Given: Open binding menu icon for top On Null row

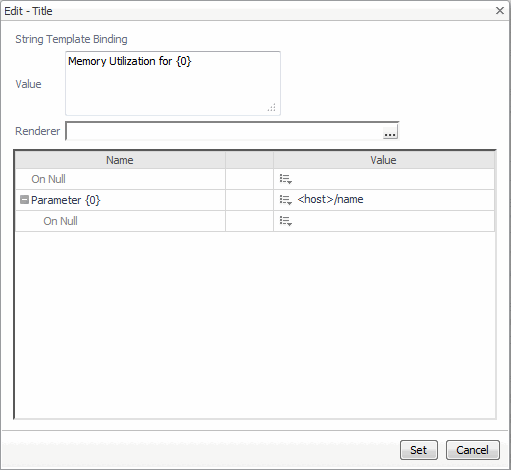Looking at the screenshot, I should coord(286,179).
